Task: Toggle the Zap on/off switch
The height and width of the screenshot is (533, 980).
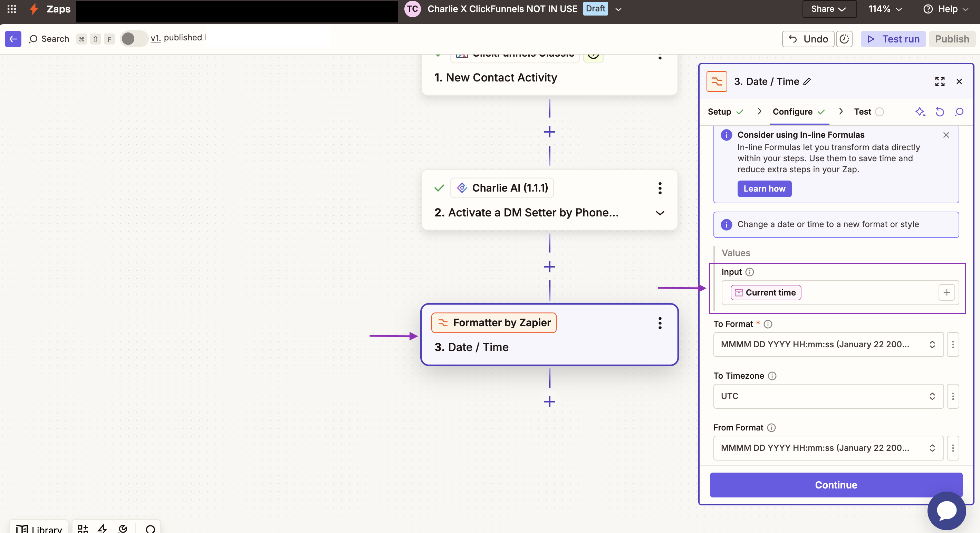Action: 134,39
